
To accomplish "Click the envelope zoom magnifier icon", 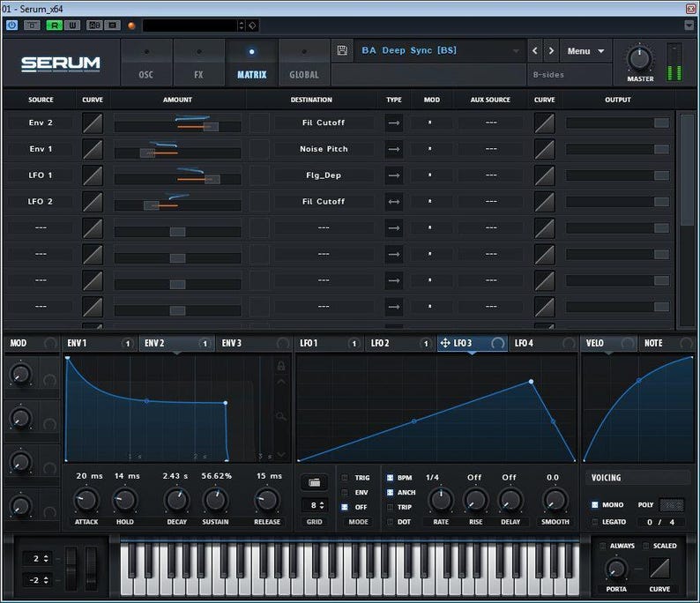I will coord(281,416).
